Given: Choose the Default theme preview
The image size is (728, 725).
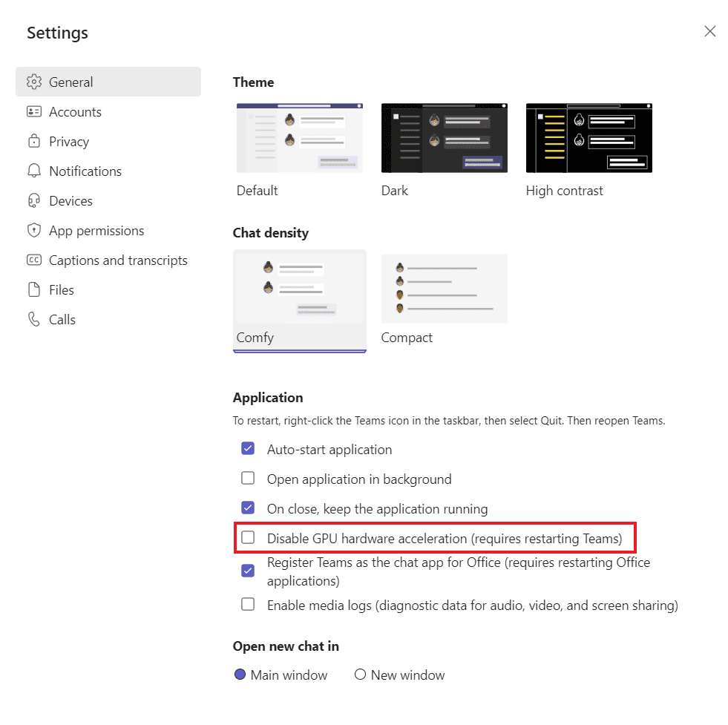Looking at the screenshot, I should pos(299,137).
